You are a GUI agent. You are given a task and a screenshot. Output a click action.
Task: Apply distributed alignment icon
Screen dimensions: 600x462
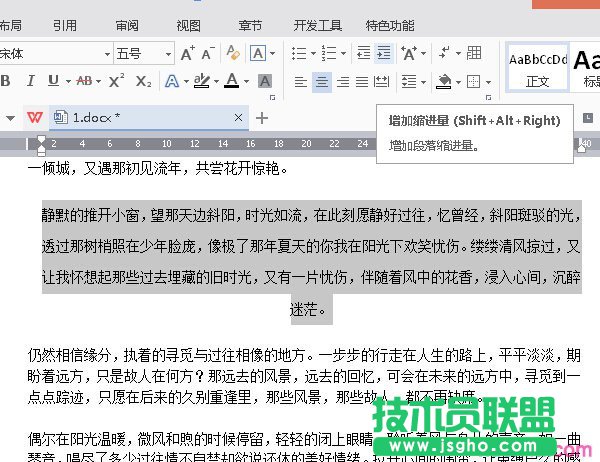click(382, 82)
